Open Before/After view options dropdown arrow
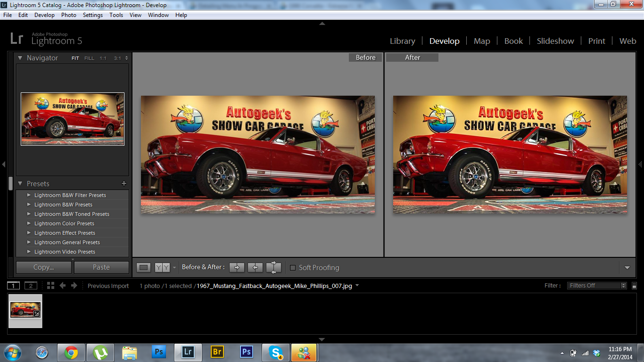This screenshot has height=362, width=644. click(174, 268)
